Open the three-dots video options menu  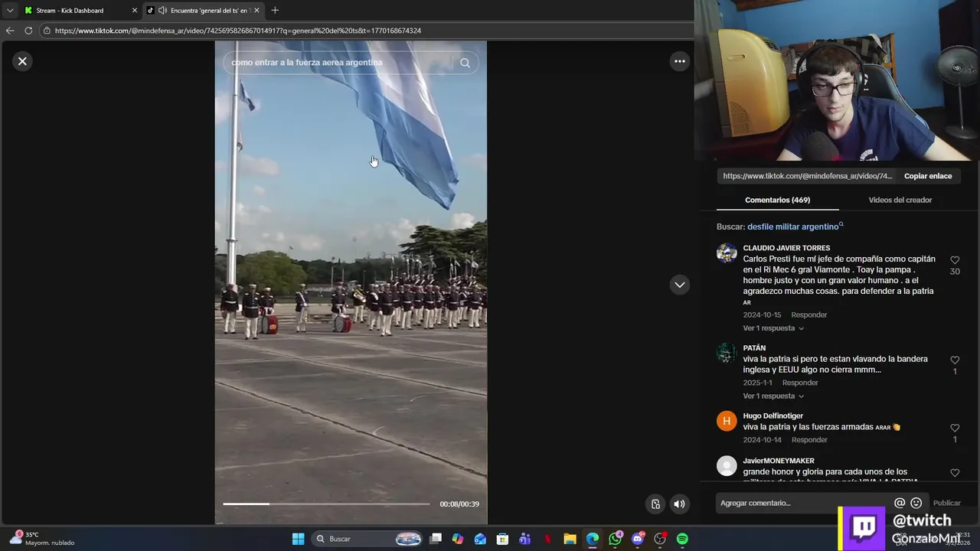pyautogui.click(x=679, y=61)
